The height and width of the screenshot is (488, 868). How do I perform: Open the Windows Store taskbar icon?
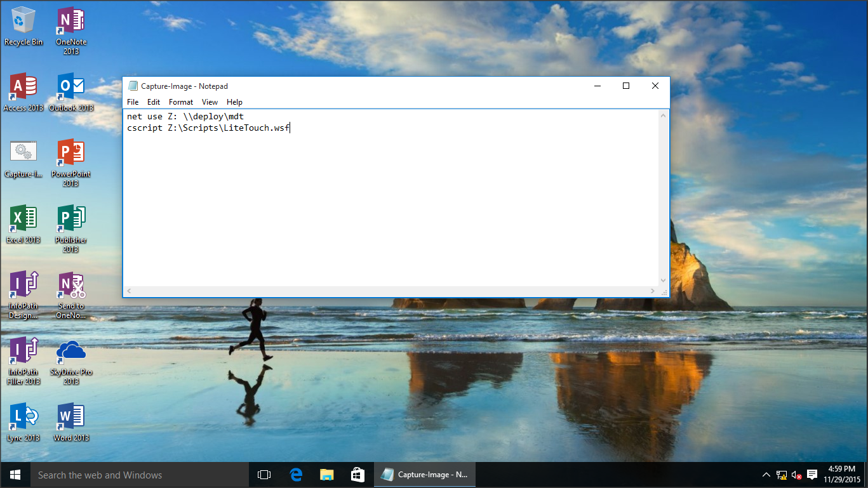pyautogui.click(x=357, y=475)
